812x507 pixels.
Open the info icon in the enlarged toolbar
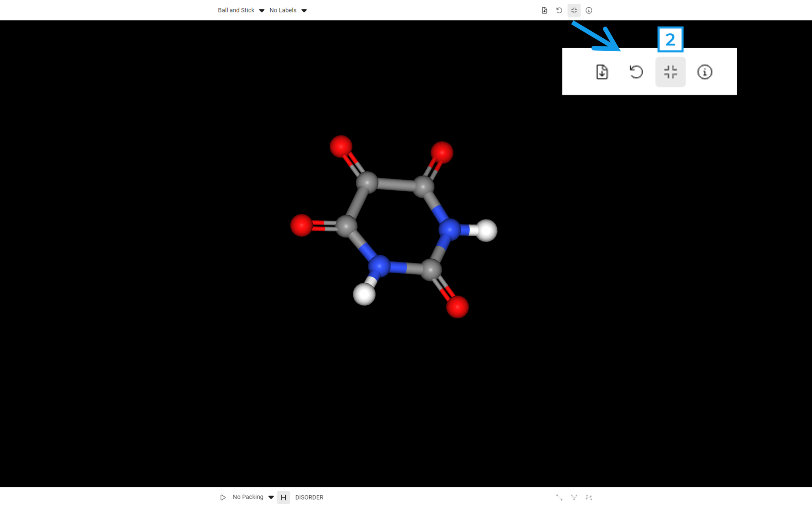[705, 72]
